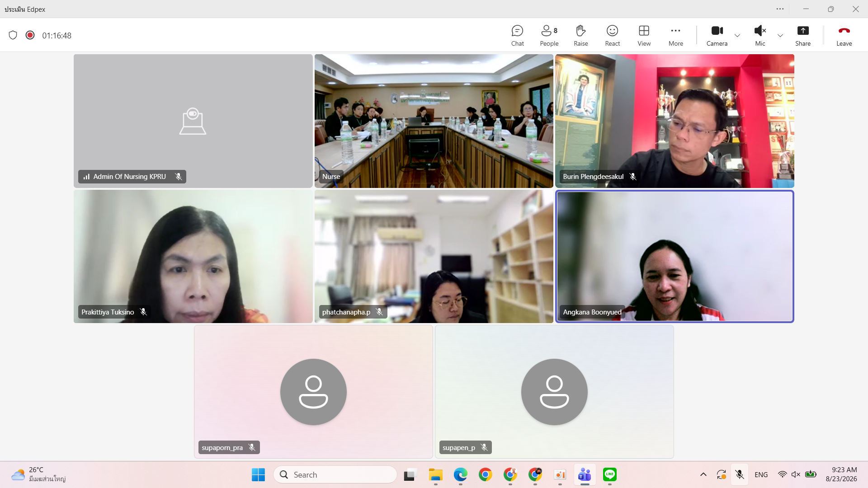Click the Angkana Boonyued name label

pos(592,312)
